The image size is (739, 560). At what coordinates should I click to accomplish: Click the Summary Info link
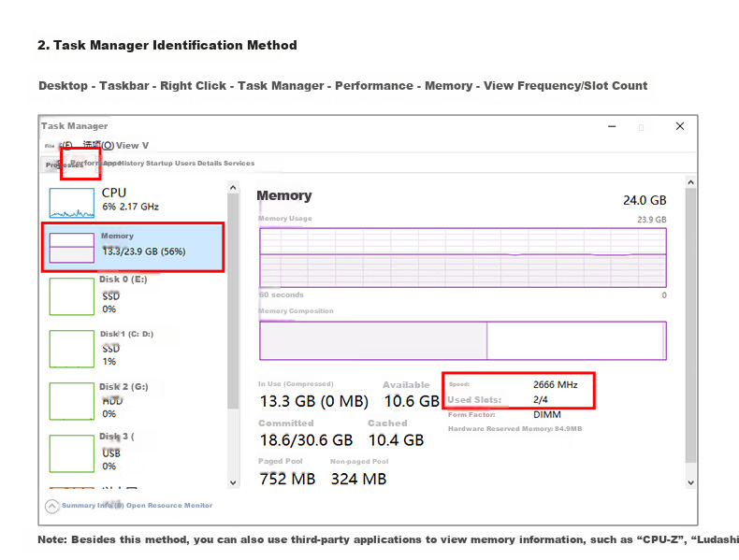pyautogui.click(x=93, y=506)
